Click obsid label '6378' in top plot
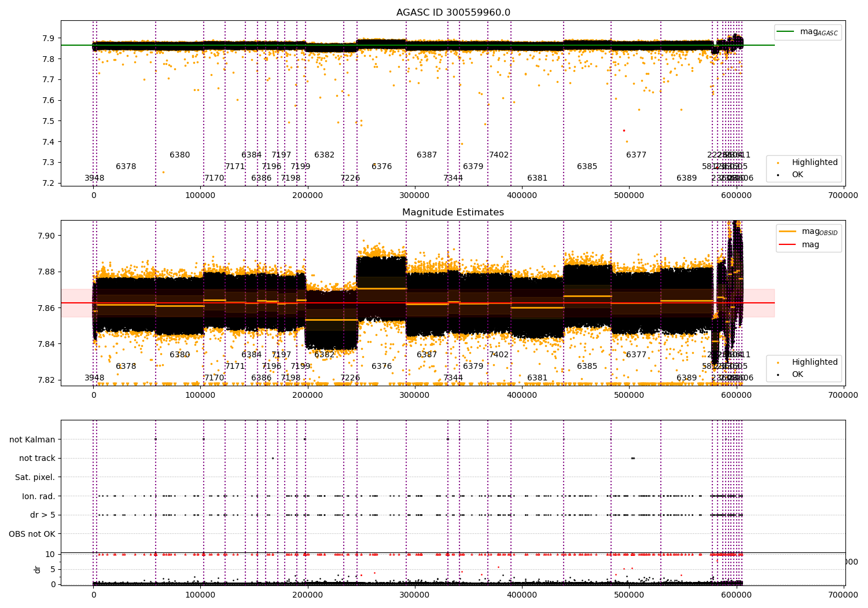Image resolution: width=868 pixels, height=608 pixels. [x=126, y=166]
